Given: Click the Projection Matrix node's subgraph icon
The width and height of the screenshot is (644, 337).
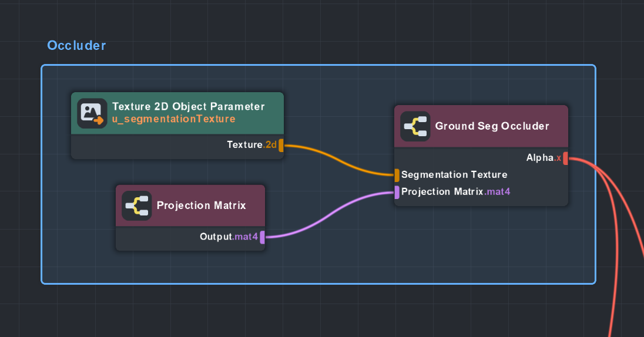Looking at the screenshot, I should pyautogui.click(x=137, y=205).
